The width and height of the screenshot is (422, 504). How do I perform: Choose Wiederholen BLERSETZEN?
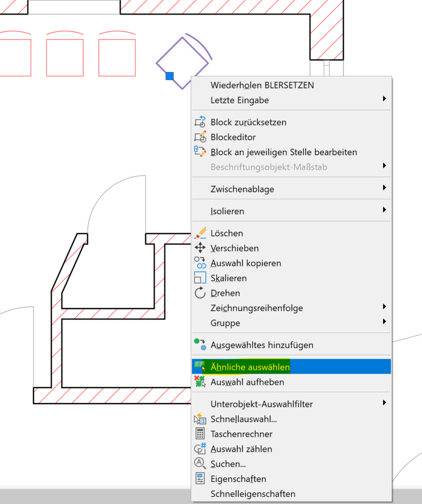tap(292, 85)
